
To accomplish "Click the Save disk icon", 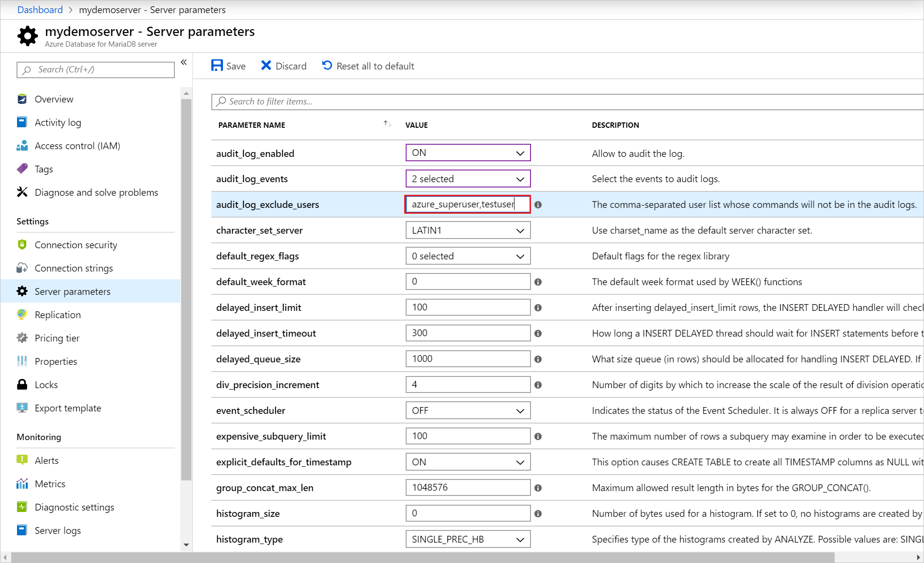I will [217, 66].
